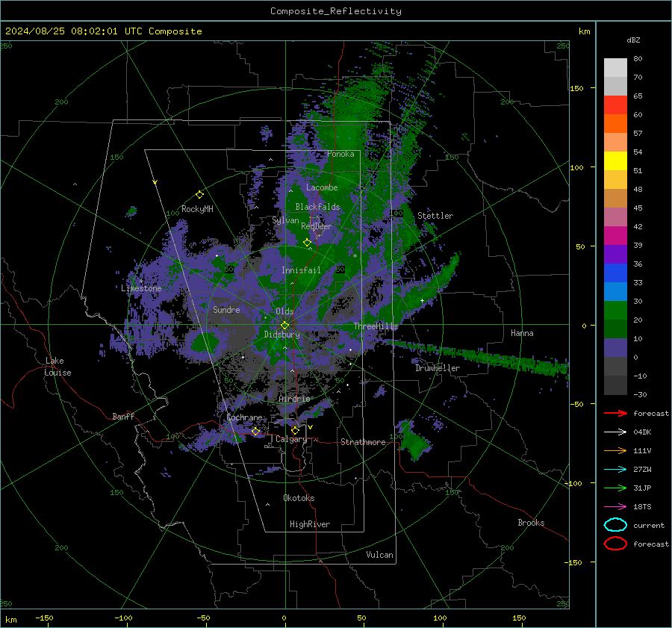Click the dBZ legend heading
Viewport: 672px width, 628px height.
coord(633,40)
